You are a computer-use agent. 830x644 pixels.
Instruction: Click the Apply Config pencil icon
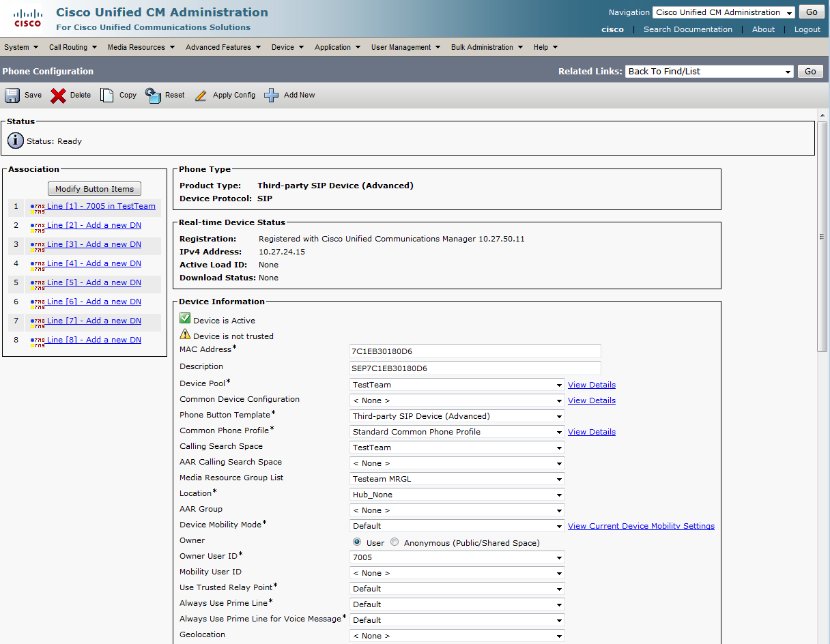pyautogui.click(x=201, y=96)
